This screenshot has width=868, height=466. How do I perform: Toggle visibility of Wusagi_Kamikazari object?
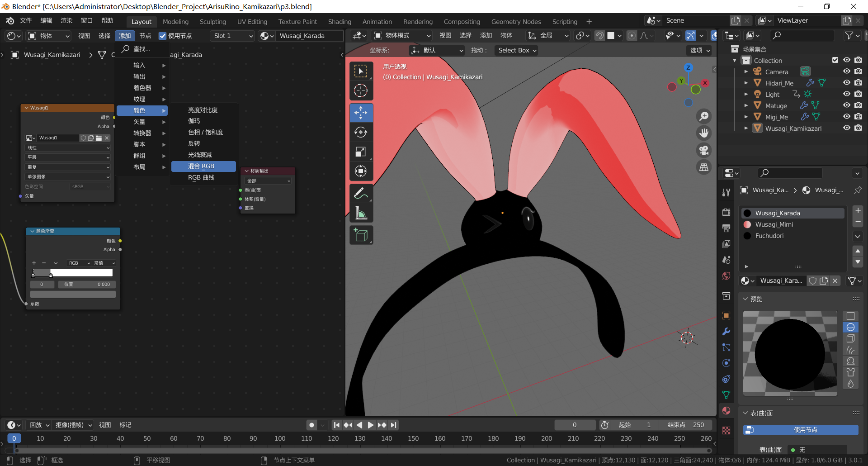pyautogui.click(x=847, y=128)
